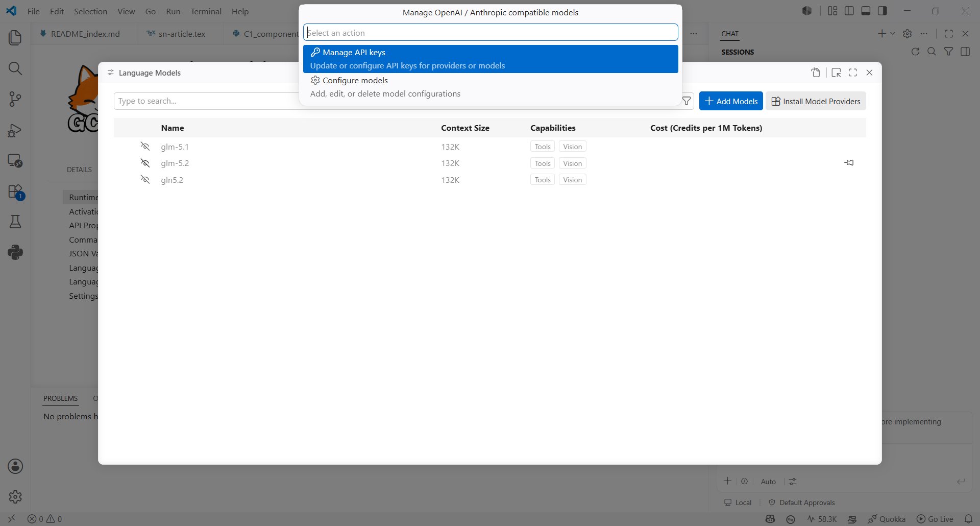Open Manage gear in activity bar

[x=15, y=496]
